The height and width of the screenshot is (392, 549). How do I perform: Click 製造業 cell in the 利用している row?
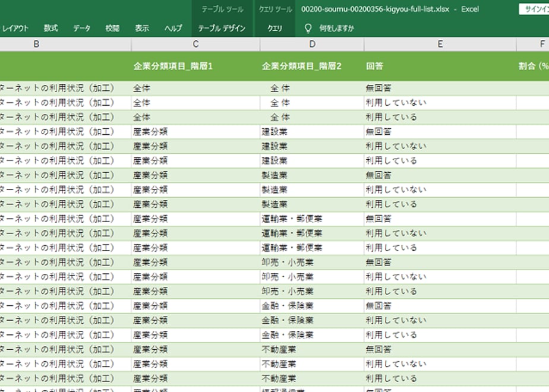click(x=312, y=204)
